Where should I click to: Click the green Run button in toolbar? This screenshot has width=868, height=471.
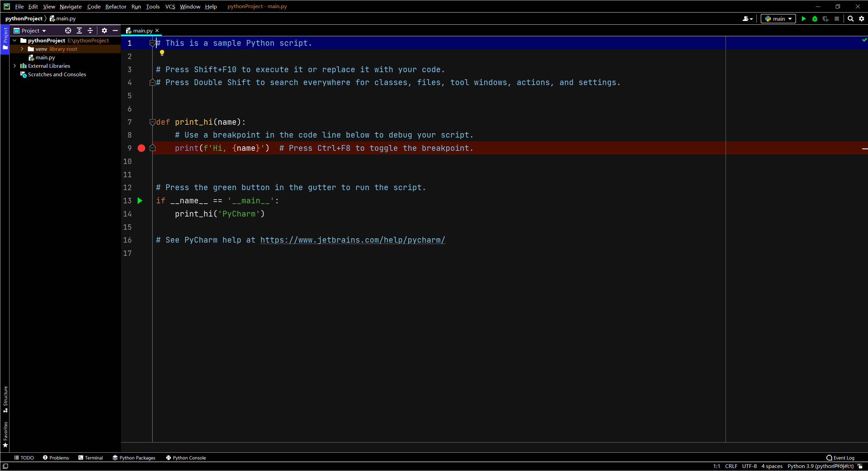[x=804, y=19]
